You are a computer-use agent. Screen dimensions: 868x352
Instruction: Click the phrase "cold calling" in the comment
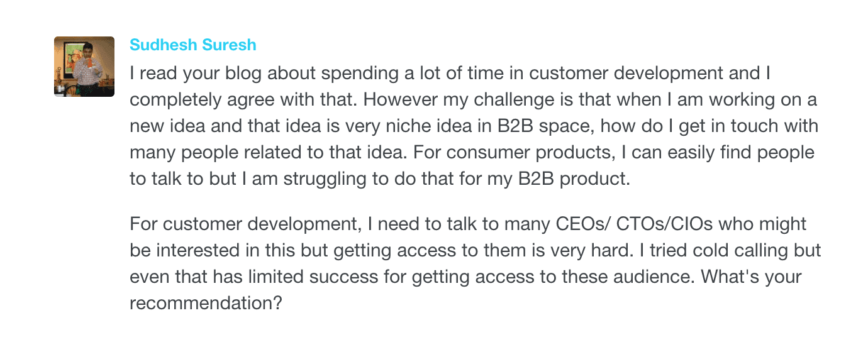pos(742,250)
